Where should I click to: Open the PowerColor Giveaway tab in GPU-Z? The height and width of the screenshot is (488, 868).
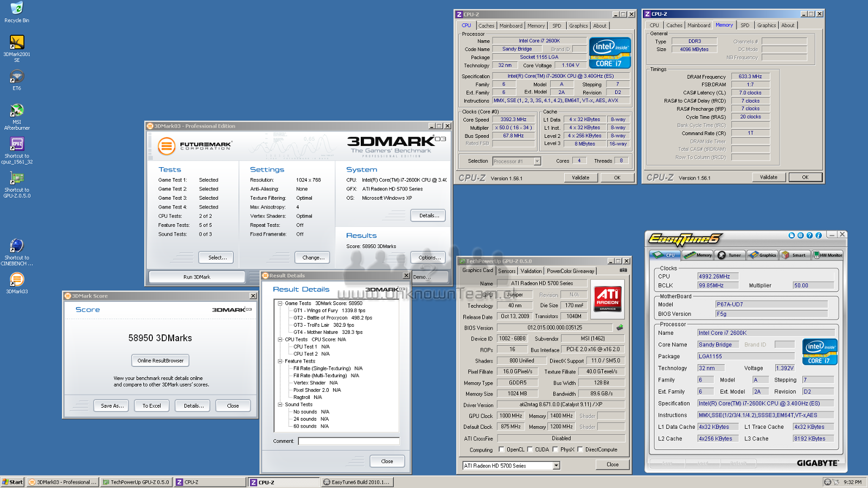click(570, 271)
